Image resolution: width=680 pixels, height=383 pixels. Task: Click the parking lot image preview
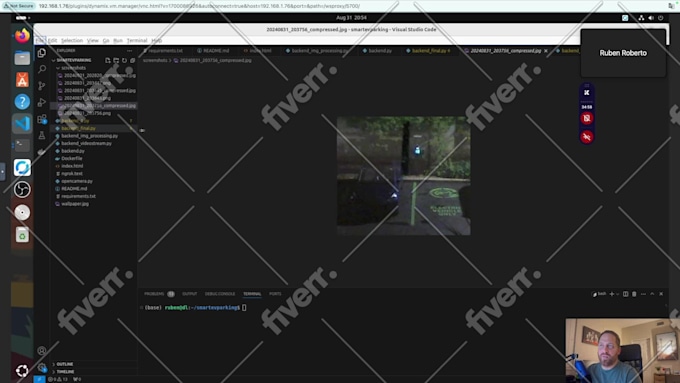pos(403,176)
